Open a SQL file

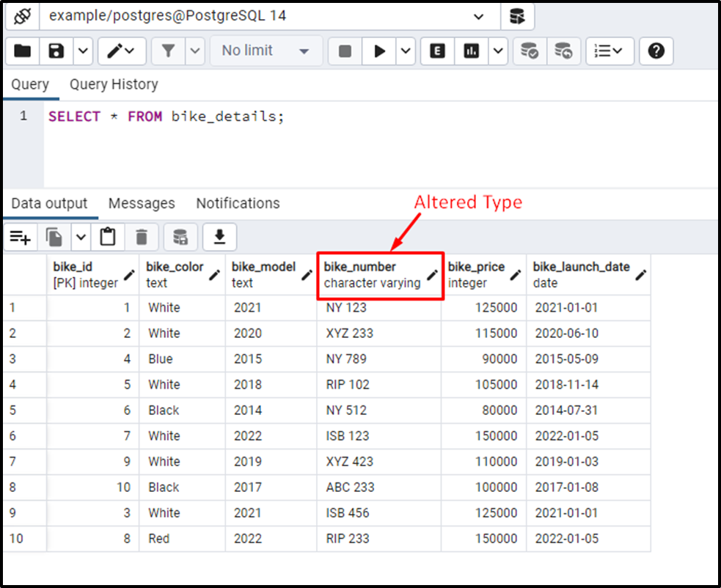click(x=22, y=51)
